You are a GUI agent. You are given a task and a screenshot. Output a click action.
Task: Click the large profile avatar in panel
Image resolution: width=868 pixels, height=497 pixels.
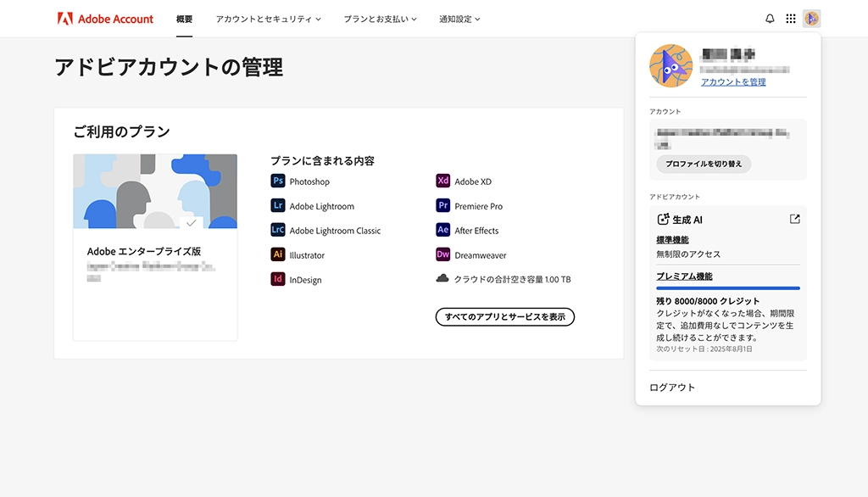coord(671,66)
